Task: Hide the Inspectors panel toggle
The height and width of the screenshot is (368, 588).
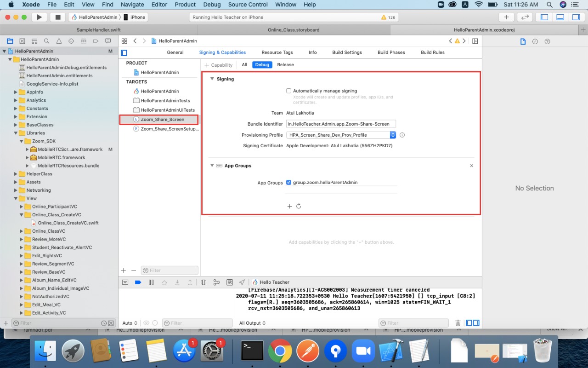Action: point(576,17)
